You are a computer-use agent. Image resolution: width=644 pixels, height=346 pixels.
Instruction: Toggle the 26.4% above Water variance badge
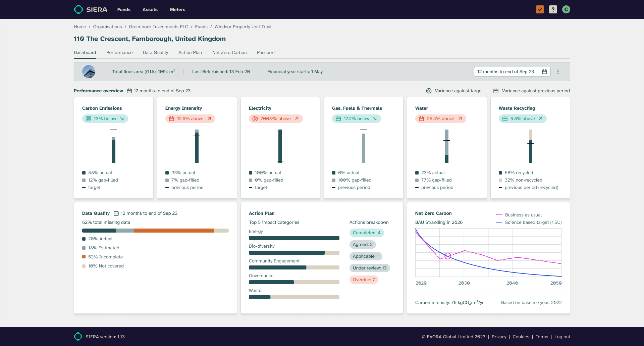[440, 118]
